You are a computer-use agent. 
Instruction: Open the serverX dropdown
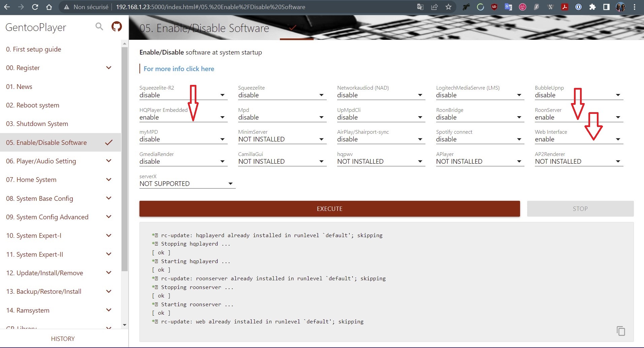[x=187, y=184]
